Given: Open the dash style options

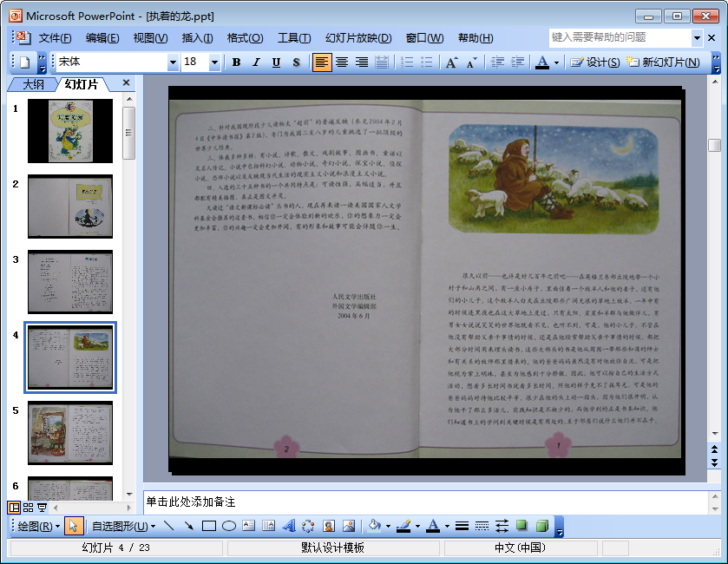Looking at the screenshot, I should [x=482, y=526].
